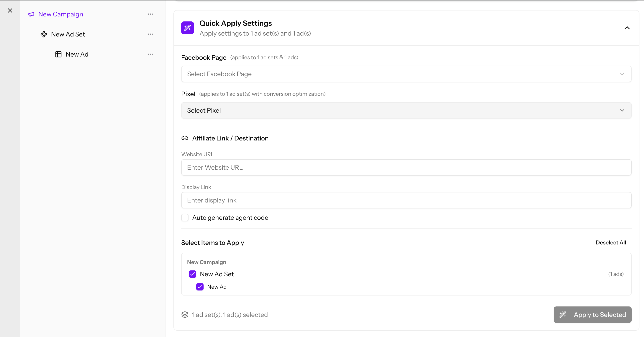
Task: Click the New Ad Set cluster icon
Action: (44, 34)
